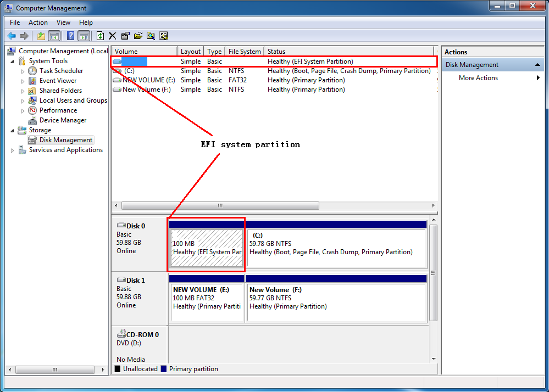Collapse the Storage section in the tree
Viewport: 549px width, 392px height.
tap(12, 130)
